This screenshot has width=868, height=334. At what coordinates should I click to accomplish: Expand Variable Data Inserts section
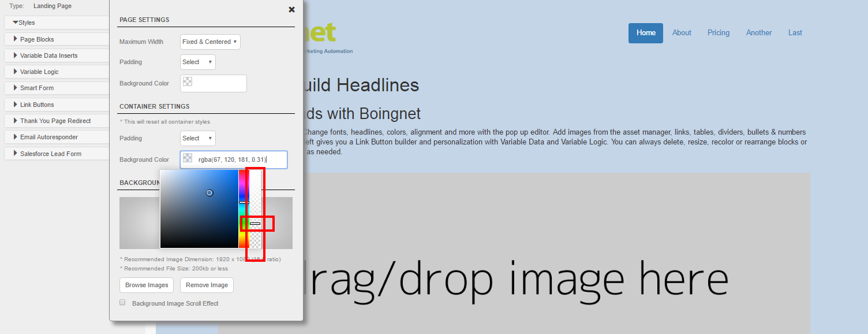click(57, 55)
